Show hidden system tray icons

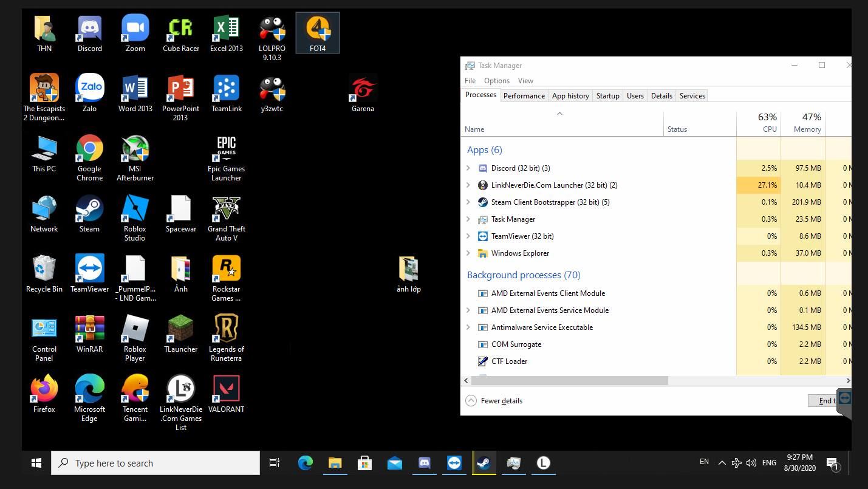click(x=722, y=463)
